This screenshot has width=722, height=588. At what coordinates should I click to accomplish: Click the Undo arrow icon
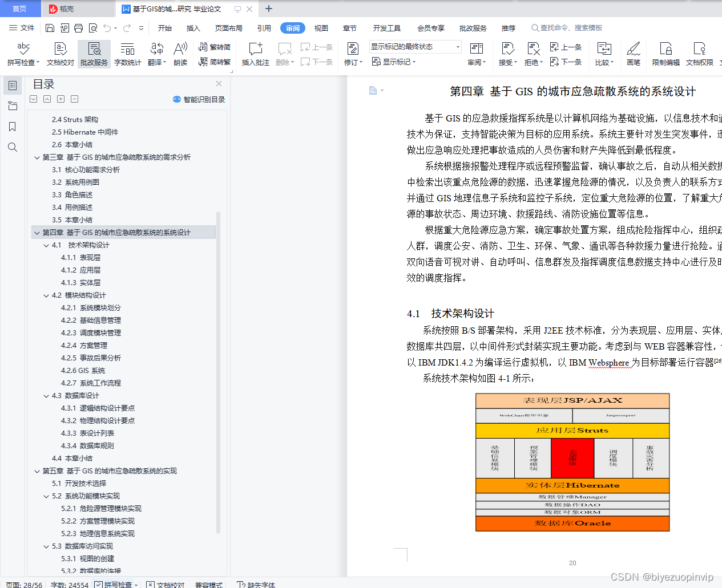pyautogui.click(x=107, y=28)
